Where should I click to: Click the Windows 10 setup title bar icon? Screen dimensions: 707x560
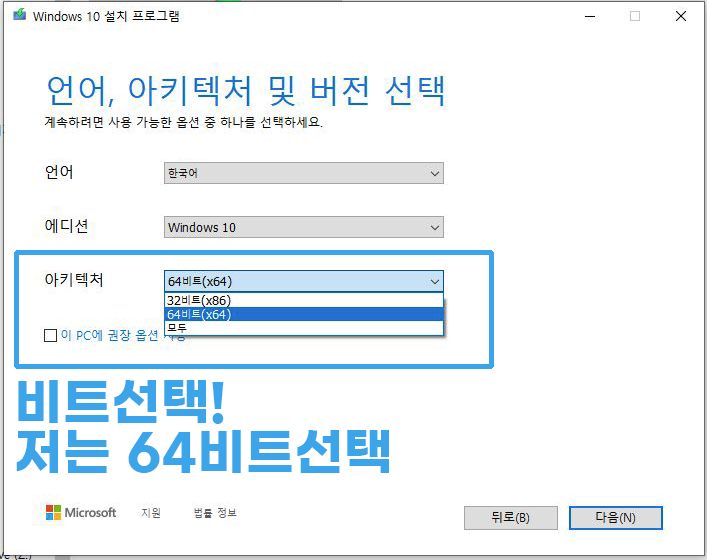pos(19,15)
